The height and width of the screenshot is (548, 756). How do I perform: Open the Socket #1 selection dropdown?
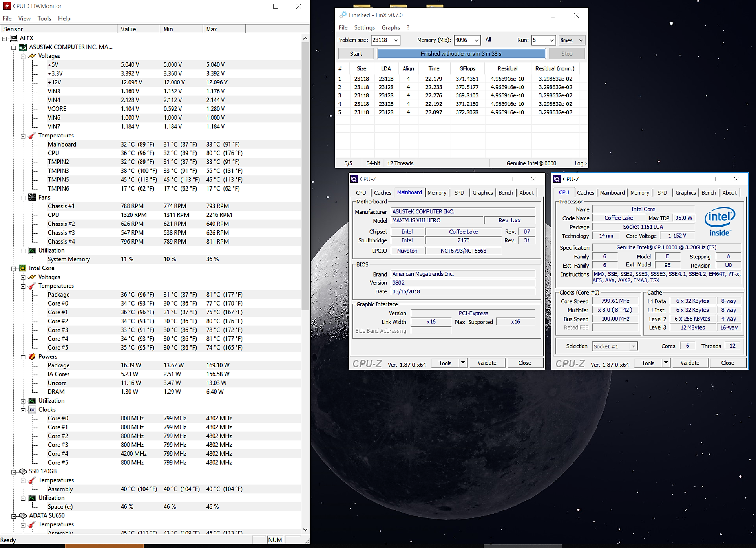tap(633, 346)
